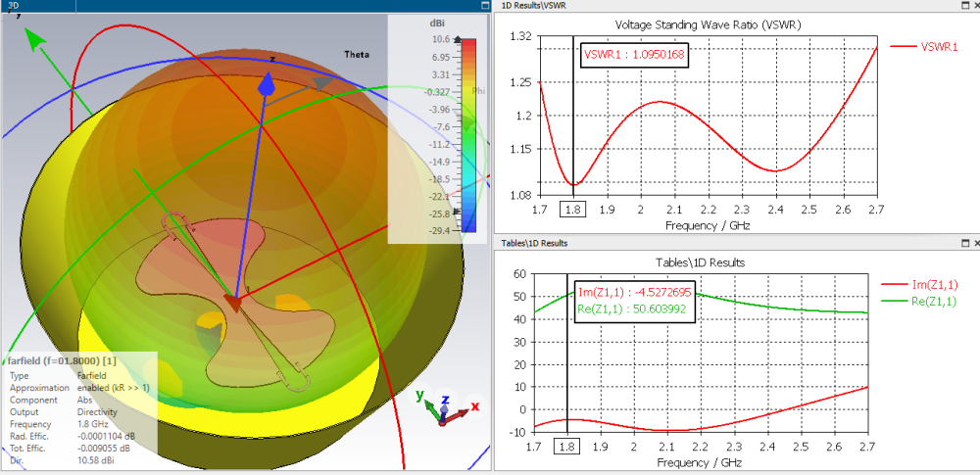Close the Tables\1D Results window

(x=975, y=243)
